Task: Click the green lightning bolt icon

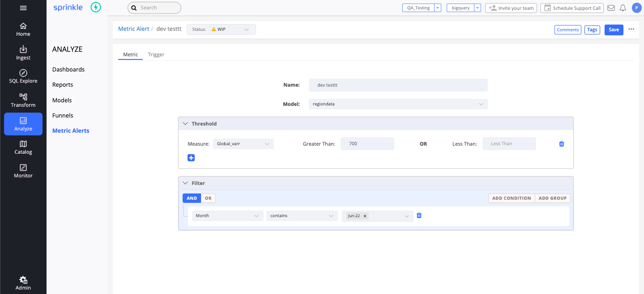Action: [96, 8]
